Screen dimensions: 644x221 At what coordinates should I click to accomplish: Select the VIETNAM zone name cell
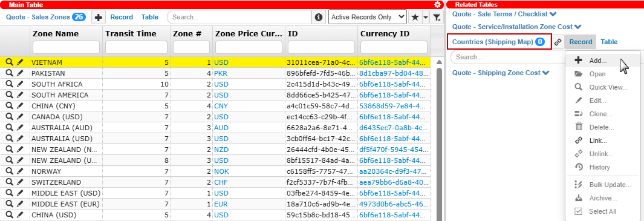coord(66,62)
